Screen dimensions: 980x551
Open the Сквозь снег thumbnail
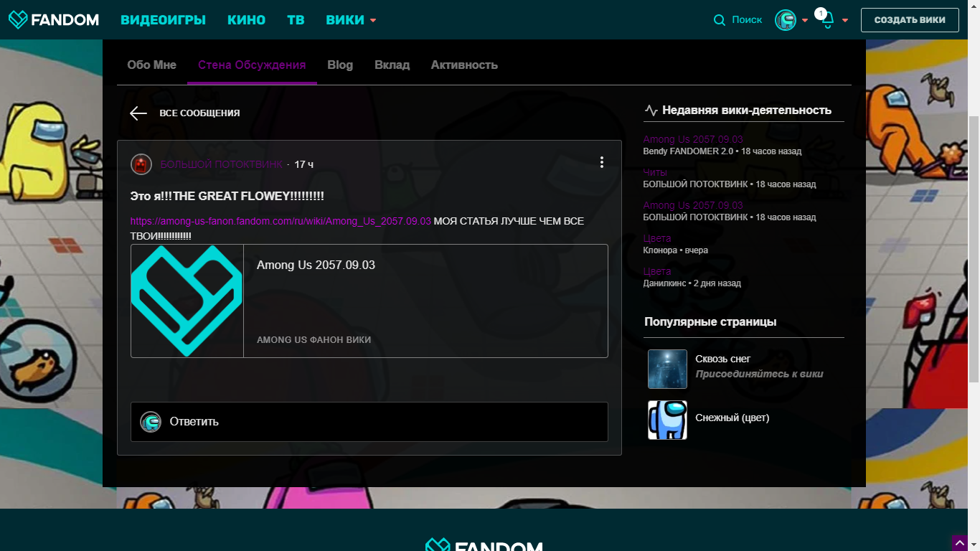[667, 369]
